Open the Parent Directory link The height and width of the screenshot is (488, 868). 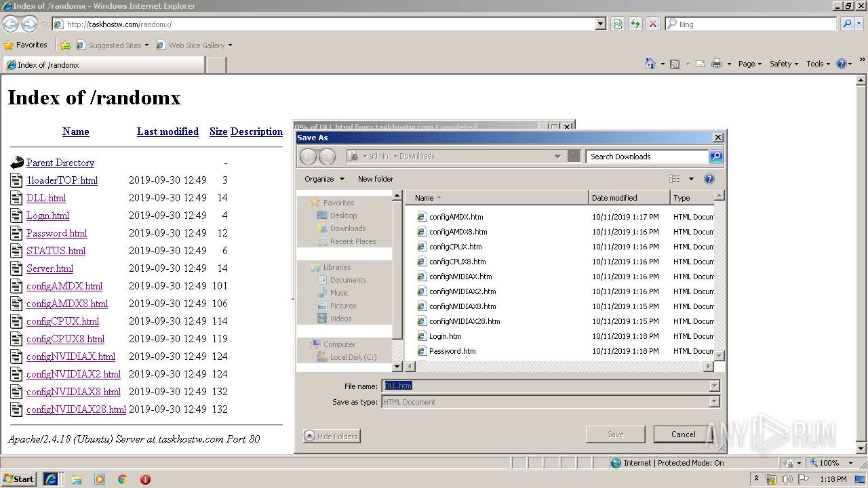[x=60, y=163]
